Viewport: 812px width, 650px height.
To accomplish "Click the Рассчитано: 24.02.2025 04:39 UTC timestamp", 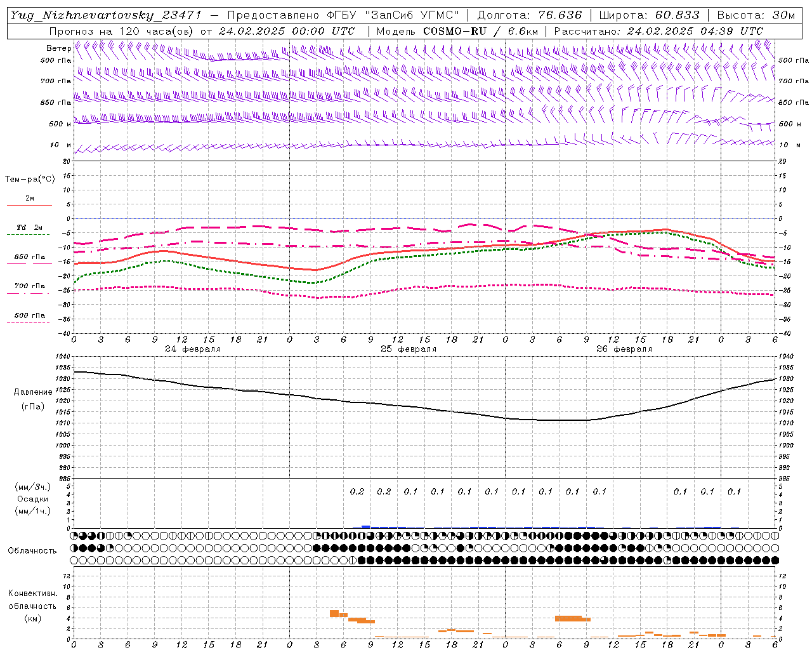I will 658,31.
